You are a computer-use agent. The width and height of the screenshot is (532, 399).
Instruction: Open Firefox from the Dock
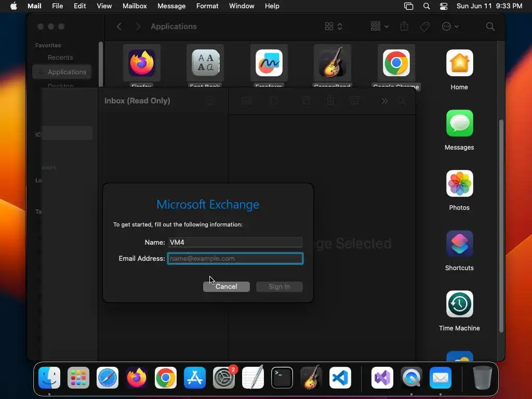coord(137,378)
